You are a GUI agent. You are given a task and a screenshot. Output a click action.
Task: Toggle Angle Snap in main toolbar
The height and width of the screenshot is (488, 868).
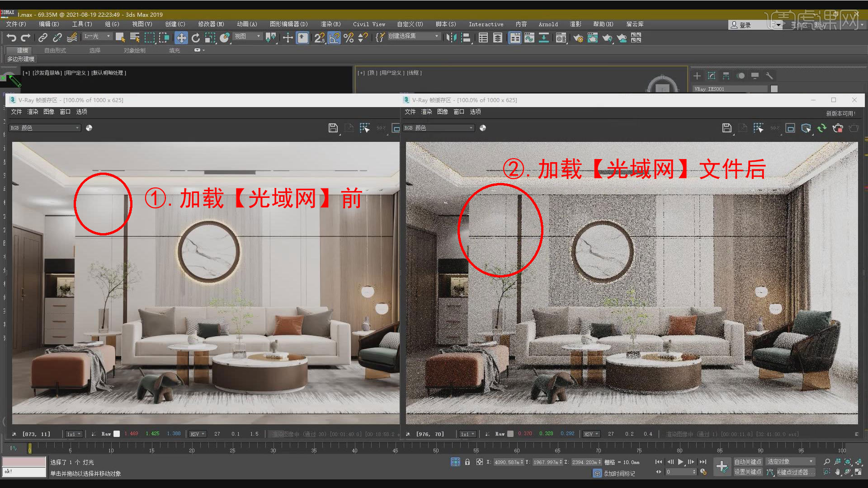point(334,38)
